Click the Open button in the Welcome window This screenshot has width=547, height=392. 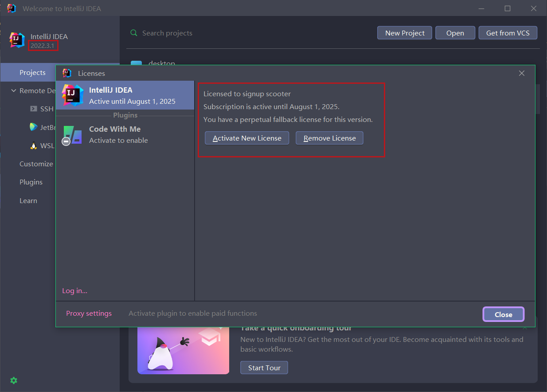click(x=455, y=33)
